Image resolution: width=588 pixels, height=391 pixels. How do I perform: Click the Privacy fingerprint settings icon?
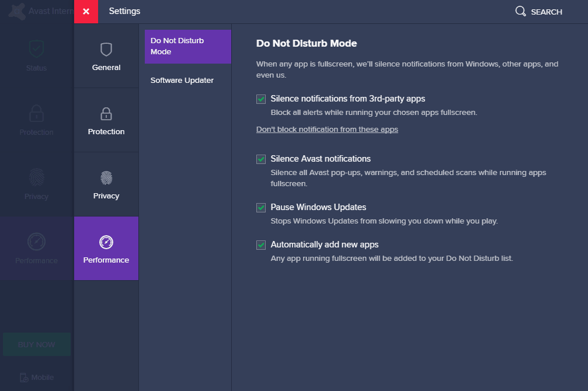coord(106,177)
